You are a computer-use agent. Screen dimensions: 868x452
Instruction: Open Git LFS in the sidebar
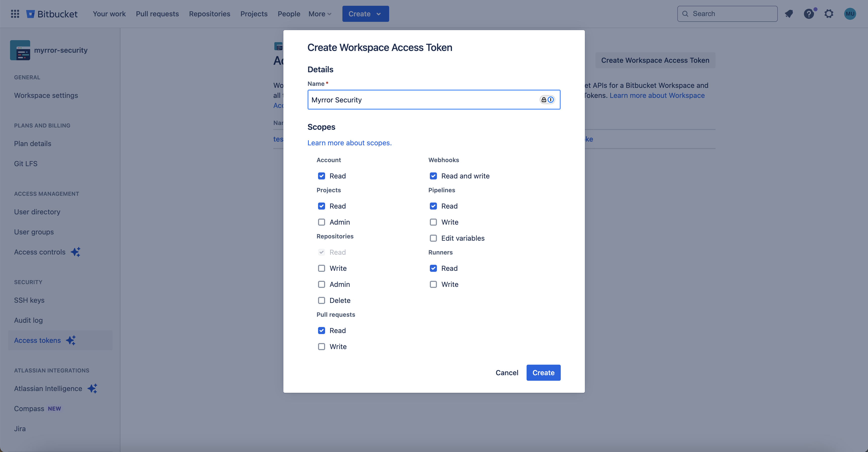coord(26,164)
